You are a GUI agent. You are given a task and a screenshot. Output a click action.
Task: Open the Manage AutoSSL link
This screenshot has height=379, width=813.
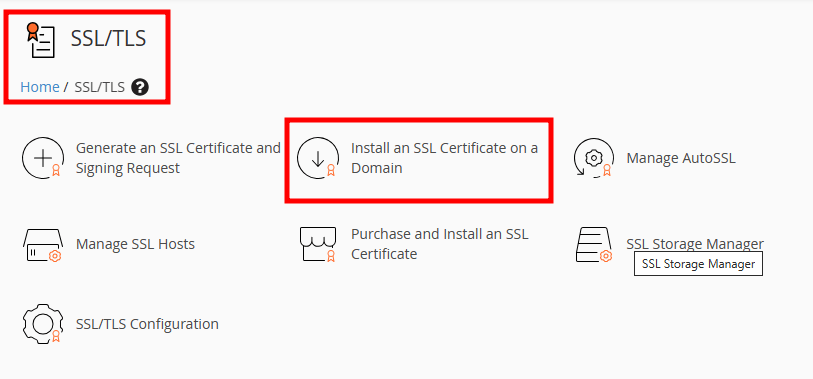coord(681,158)
